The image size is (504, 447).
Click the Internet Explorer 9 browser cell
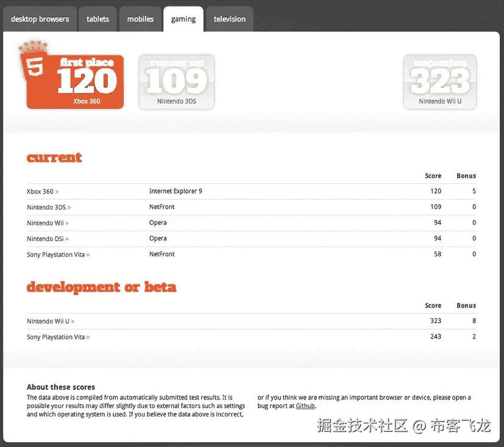pos(176,191)
